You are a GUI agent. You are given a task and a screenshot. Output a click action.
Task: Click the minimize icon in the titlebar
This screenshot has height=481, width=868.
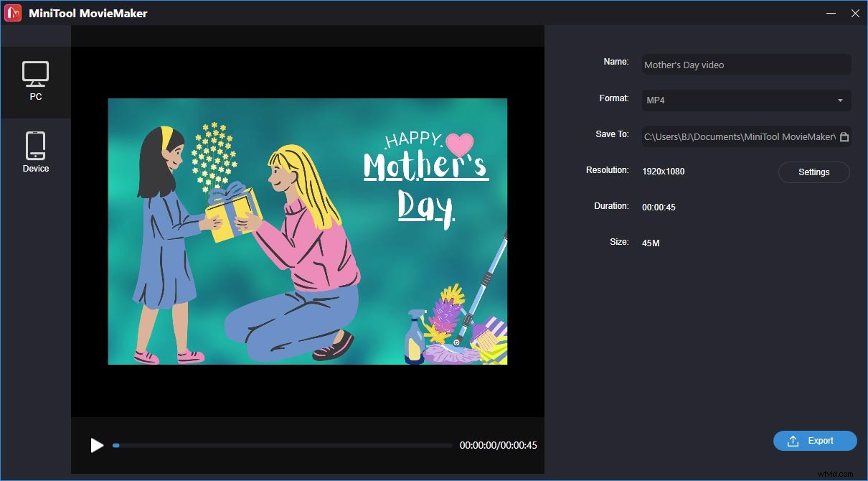[x=830, y=13]
